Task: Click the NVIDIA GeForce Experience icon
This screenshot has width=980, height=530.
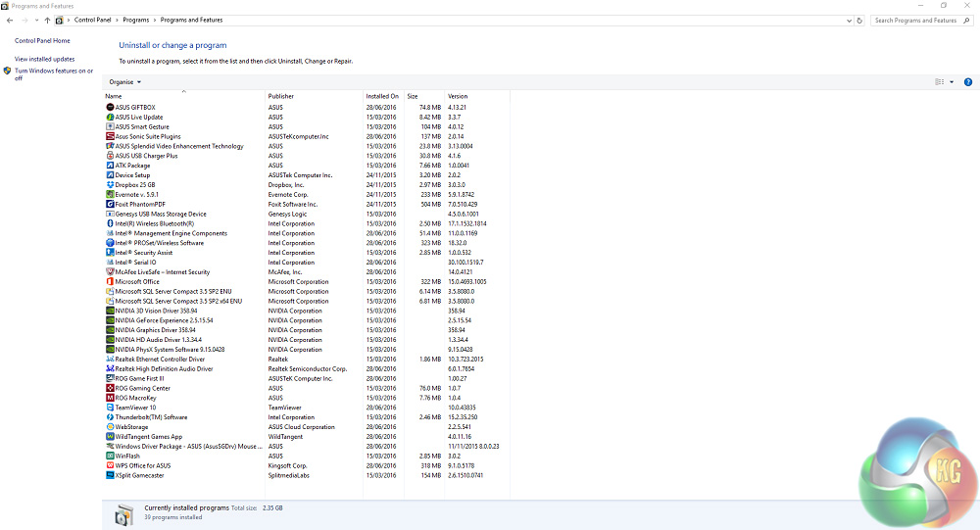Action: (110, 320)
